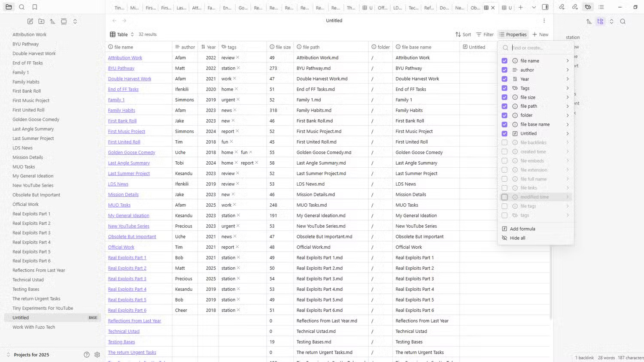This screenshot has width=644, height=362.
Task: Open the tab list dropdown arrow
Action: pos(534,7)
